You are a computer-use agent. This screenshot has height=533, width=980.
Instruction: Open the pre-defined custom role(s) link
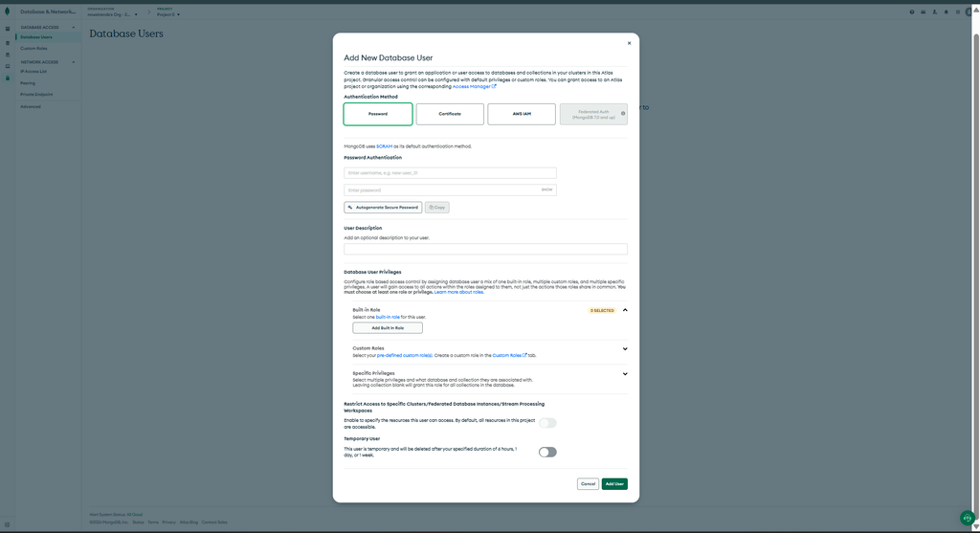coord(405,356)
